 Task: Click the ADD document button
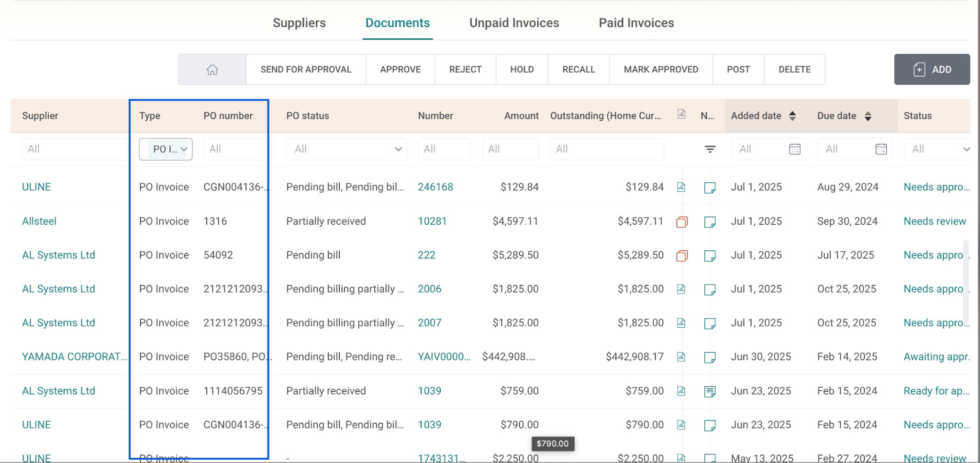(932, 69)
